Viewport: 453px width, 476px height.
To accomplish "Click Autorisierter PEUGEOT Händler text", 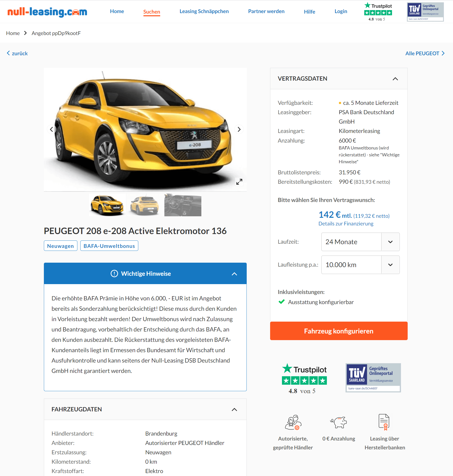I will pyautogui.click(x=185, y=443).
